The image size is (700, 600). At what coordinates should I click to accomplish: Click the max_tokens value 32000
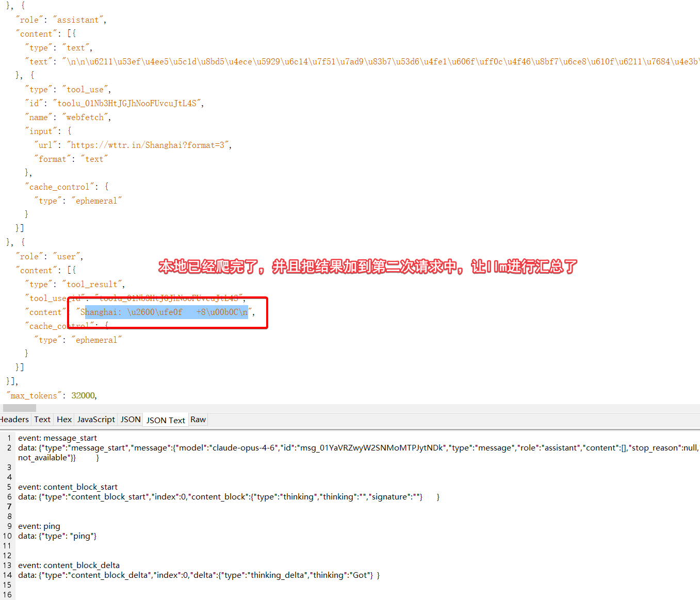click(83, 396)
